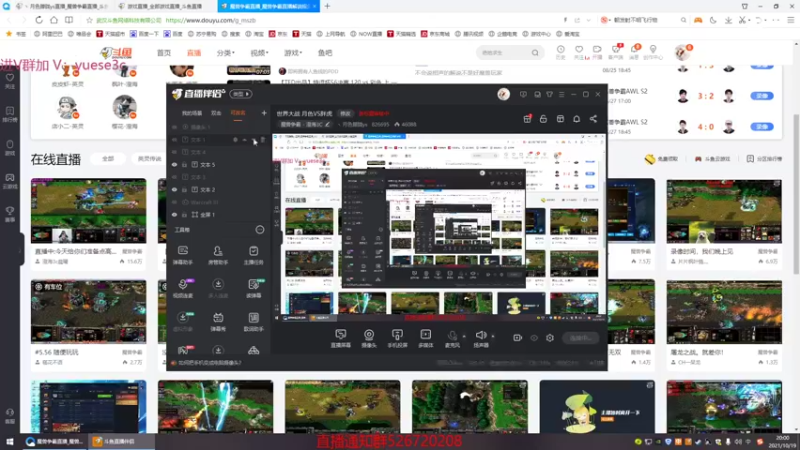800x450 pixels.
Task: Toggle preview visibility eye in bottom bar
Action: pos(534,338)
